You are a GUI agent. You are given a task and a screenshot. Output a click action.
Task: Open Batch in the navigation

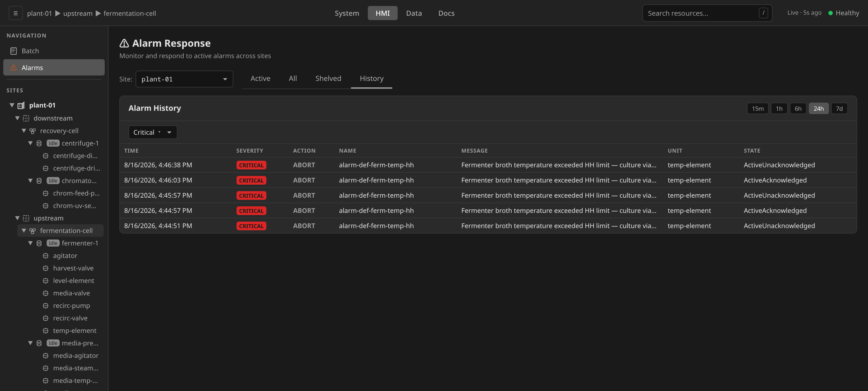point(54,51)
